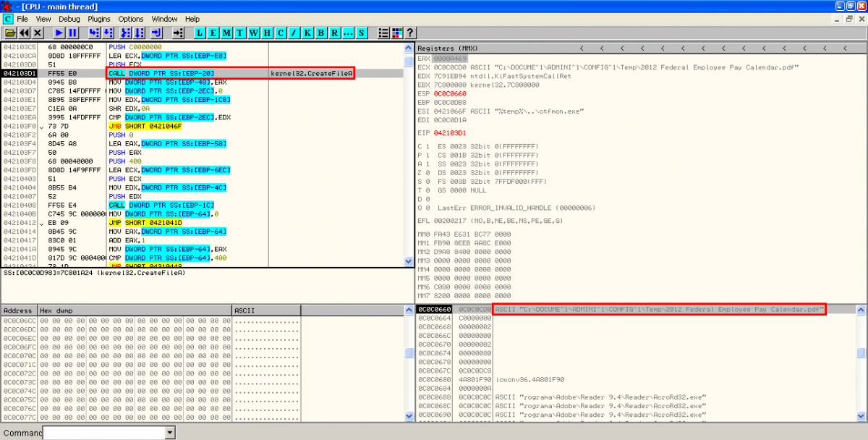The image size is (868, 440).
Task: Open the Options menu
Action: [x=131, y=19]
